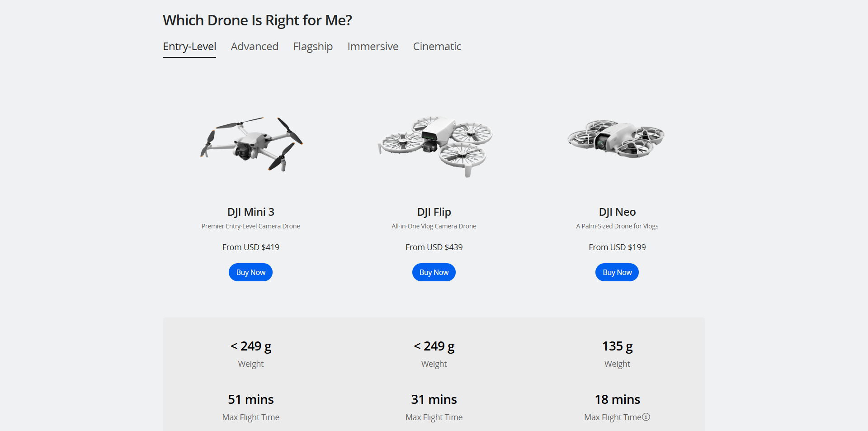Purchase the DJI Neo via Buy Now
This screenshot has height=431, width=868.
pyautogui.click(x=617, y=272)
